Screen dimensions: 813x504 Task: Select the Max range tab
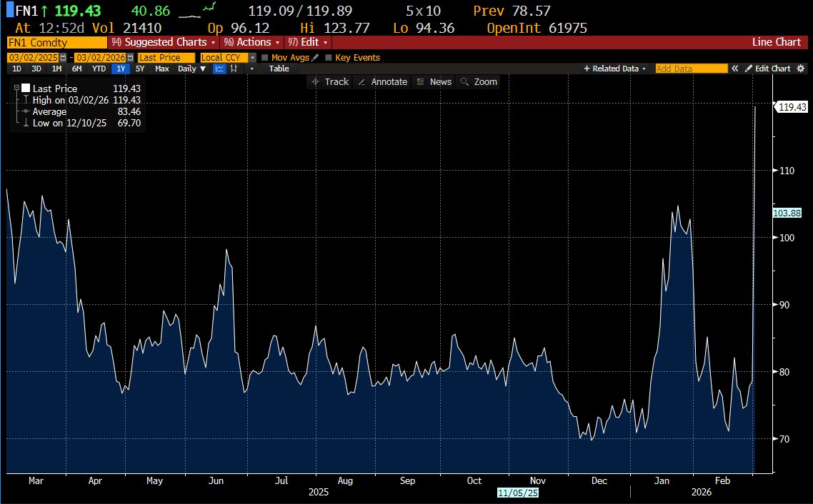[161, 69]
